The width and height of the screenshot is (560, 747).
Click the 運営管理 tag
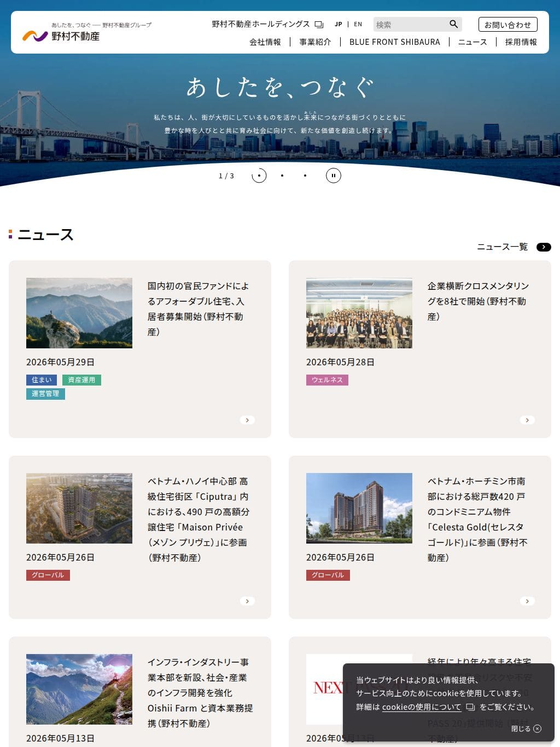click(45, 394)
